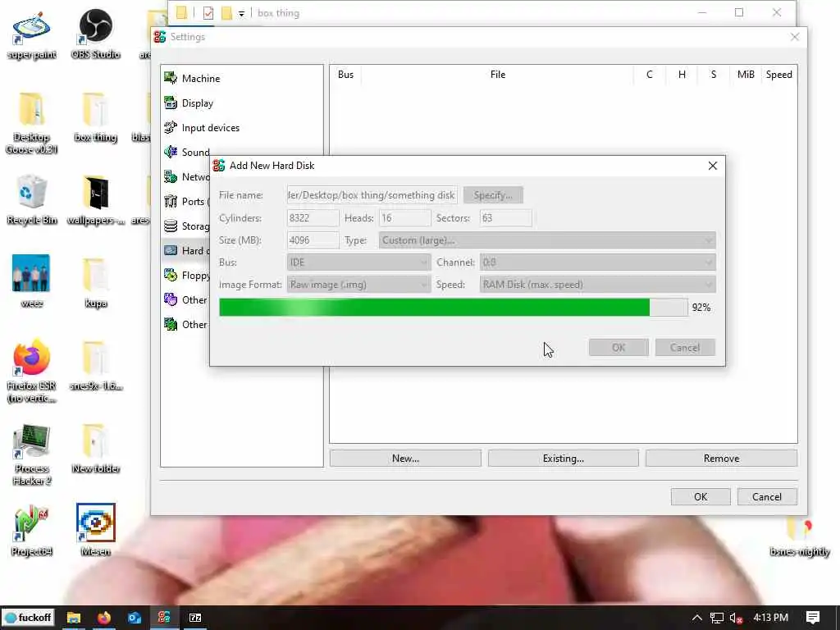This screenshot has height=630, width=840.
Task: Open Storage controllers settings category
Action: [186, 226]
